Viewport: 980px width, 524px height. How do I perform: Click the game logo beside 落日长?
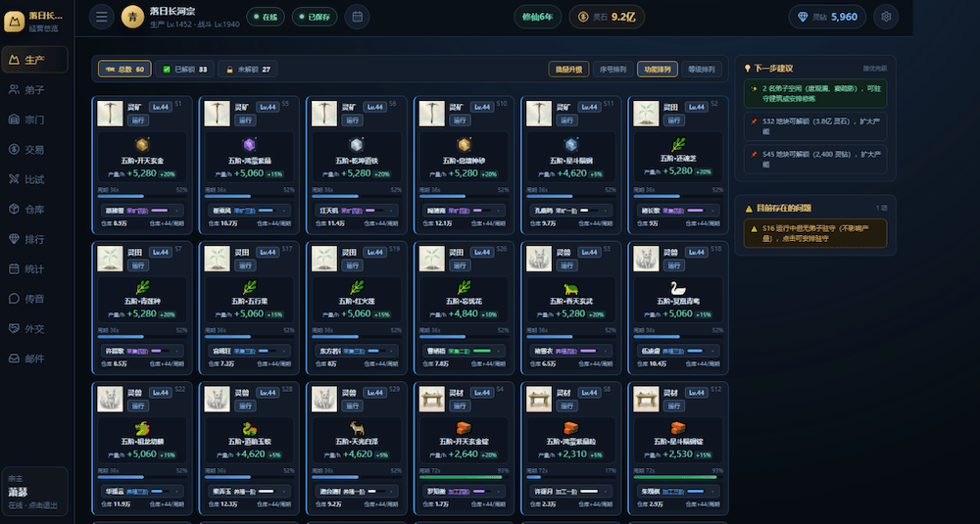(x=14, y=22)
